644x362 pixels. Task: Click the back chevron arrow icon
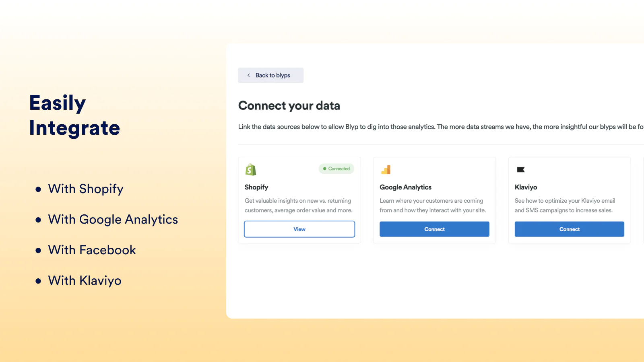249,75
